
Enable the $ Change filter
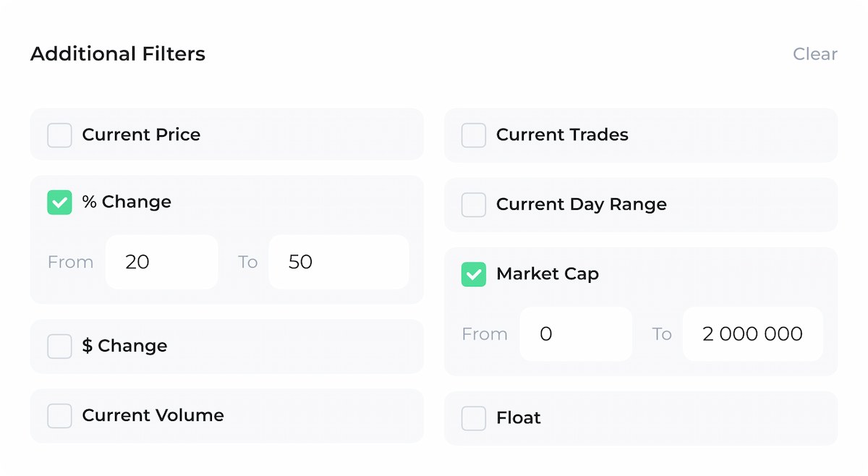click(x=59, y=346)
